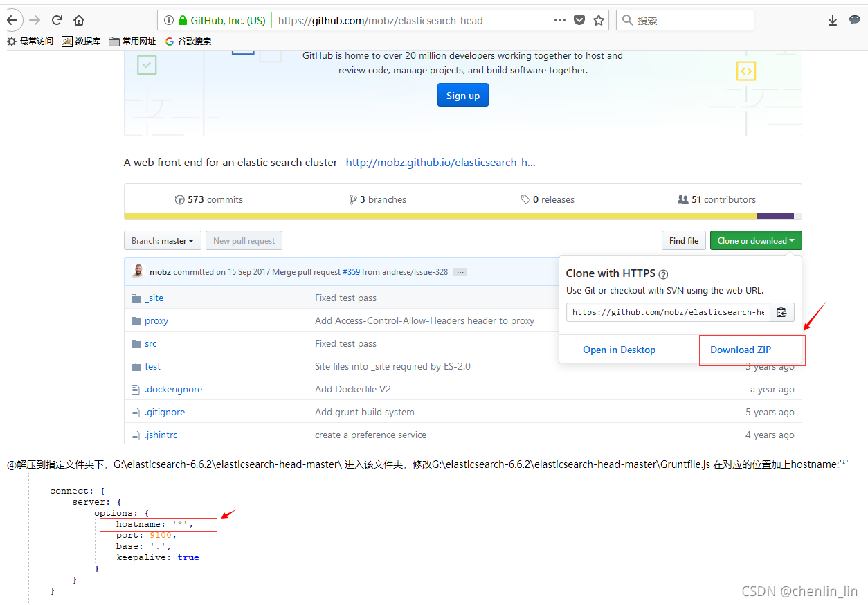The image size is (868, 605).
Task: Click the .gitignore file icon
Action: tap(136, 413)
